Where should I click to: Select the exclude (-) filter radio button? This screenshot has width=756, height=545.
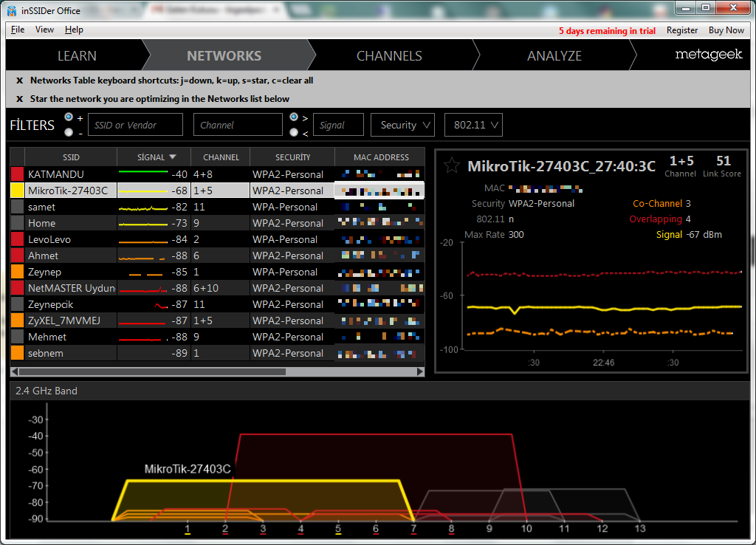[69, 132]
